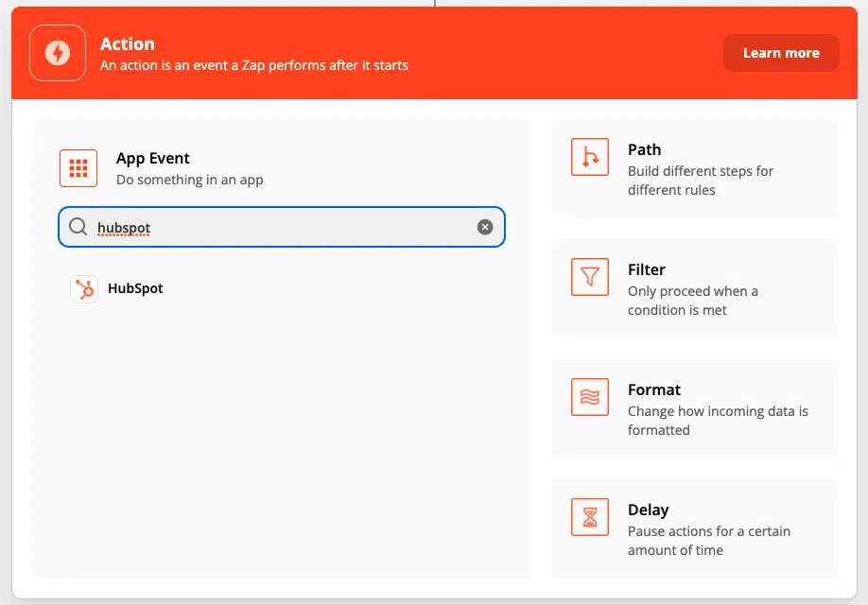This screenshot has width=868, height=605.
Task: Click the Format waves icon
Action: pyautogui.click(x=590, y=397)
